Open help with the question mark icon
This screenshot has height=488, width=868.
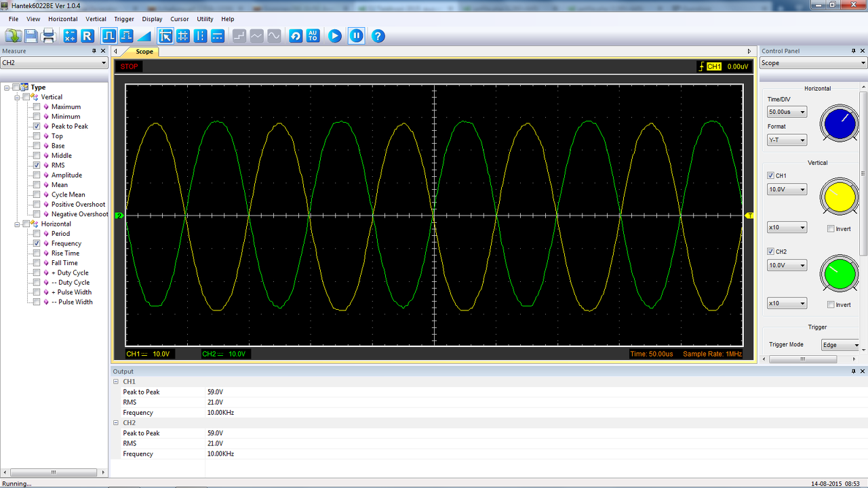pos(378,36)
